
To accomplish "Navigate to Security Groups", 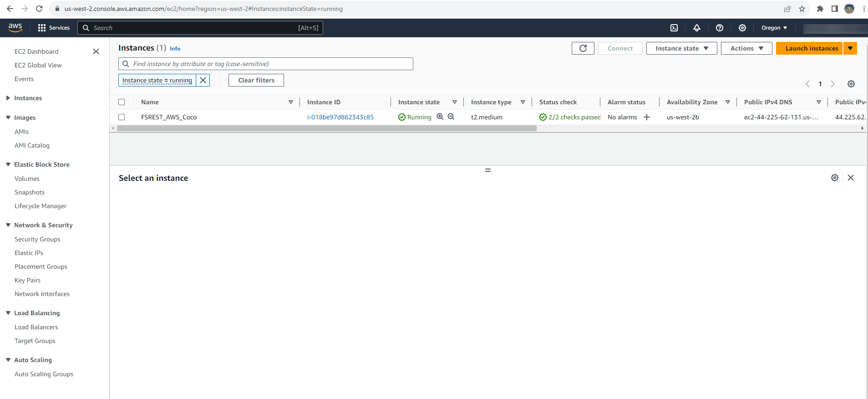I will click(x=37, y=239).
